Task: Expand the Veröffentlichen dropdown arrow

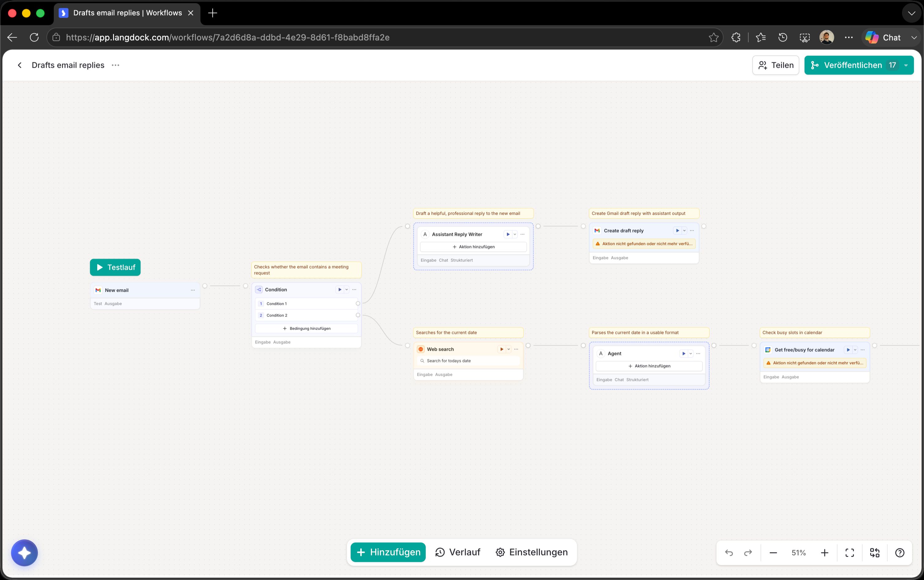Action: click(x=906, y=65)
